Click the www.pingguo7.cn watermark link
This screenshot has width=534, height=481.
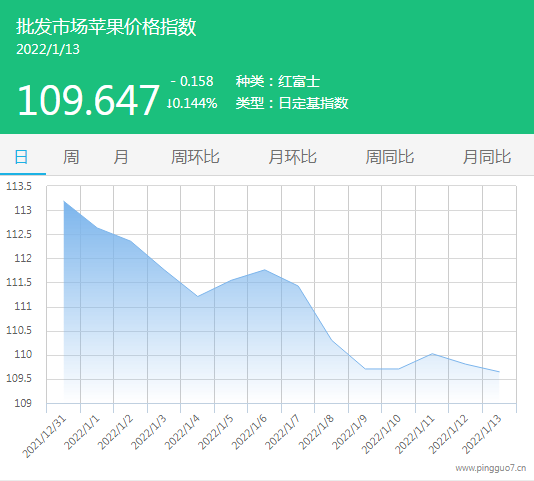click(x=491, y=468)
